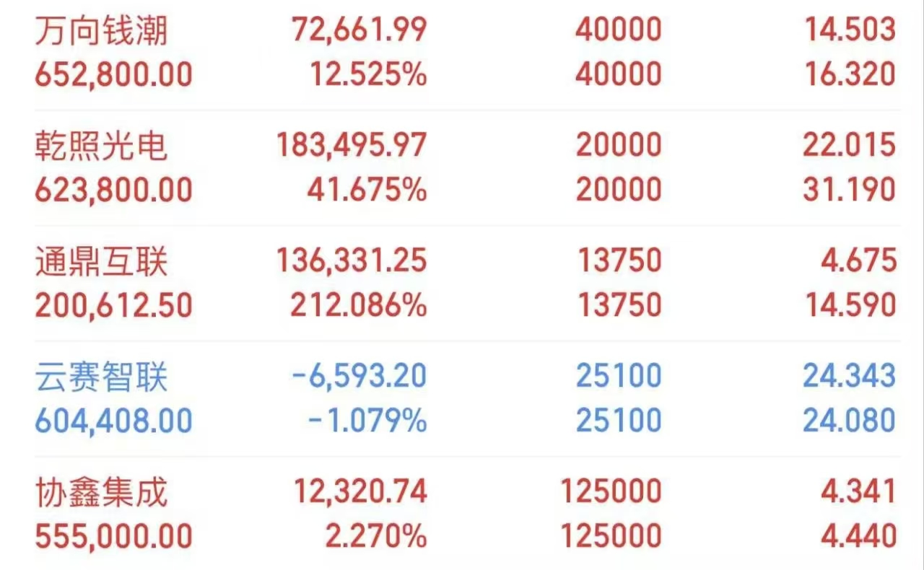Click market value 604,408.00
The width and height of the screenshot is (924, 570).
(114, 421)
